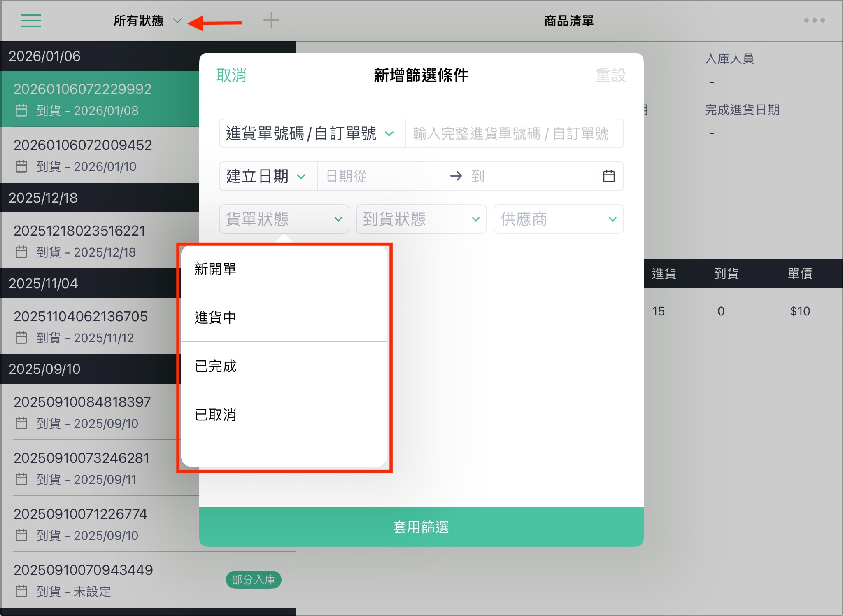The width and height of the screenshot is (843, 616).
Task: Select order 20250910084818397
Action: 89,412
